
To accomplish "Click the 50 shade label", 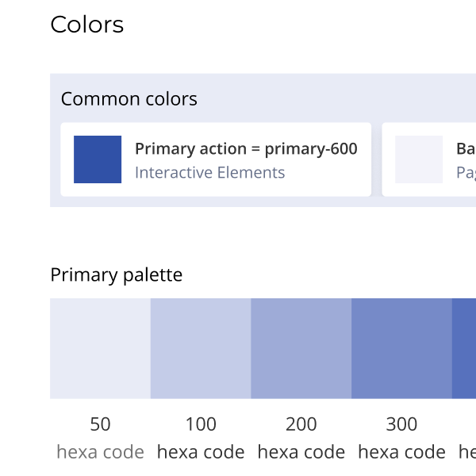I will point(100,424).
